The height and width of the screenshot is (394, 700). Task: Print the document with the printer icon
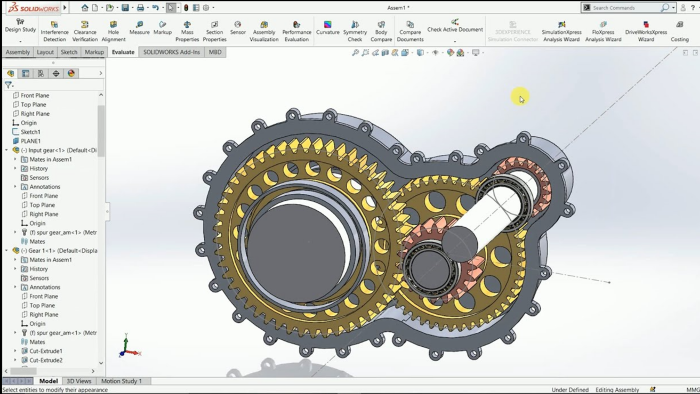140,8
